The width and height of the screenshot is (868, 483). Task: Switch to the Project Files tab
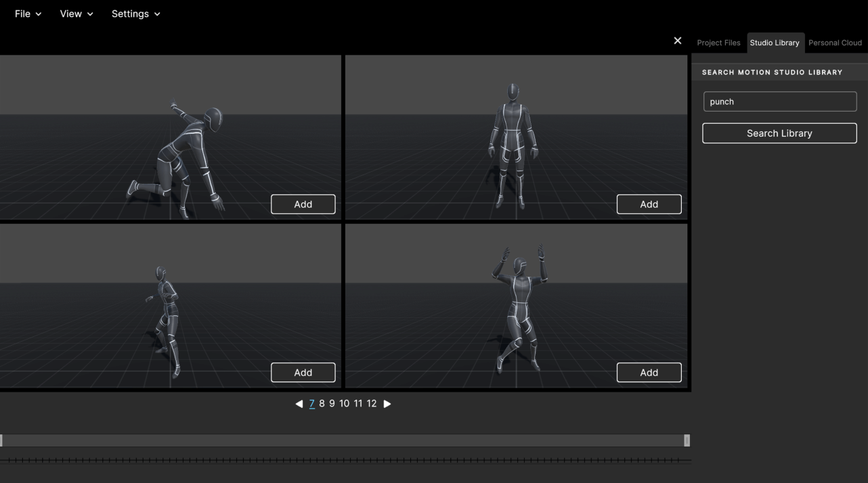[718, 43]
